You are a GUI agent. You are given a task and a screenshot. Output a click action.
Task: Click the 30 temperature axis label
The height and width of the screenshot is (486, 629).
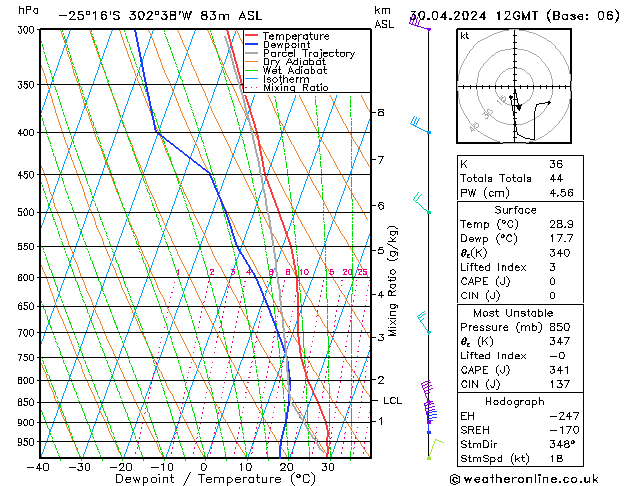coord(328,467)
